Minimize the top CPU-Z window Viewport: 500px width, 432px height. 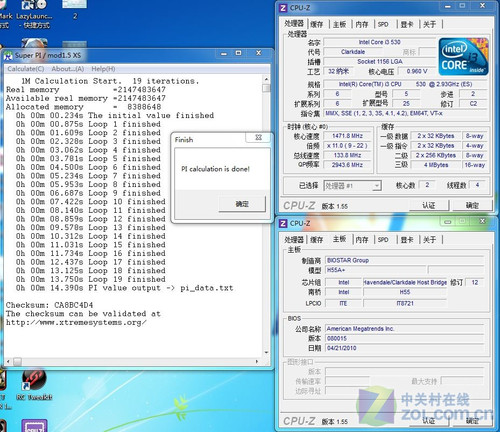click(447, 6)
